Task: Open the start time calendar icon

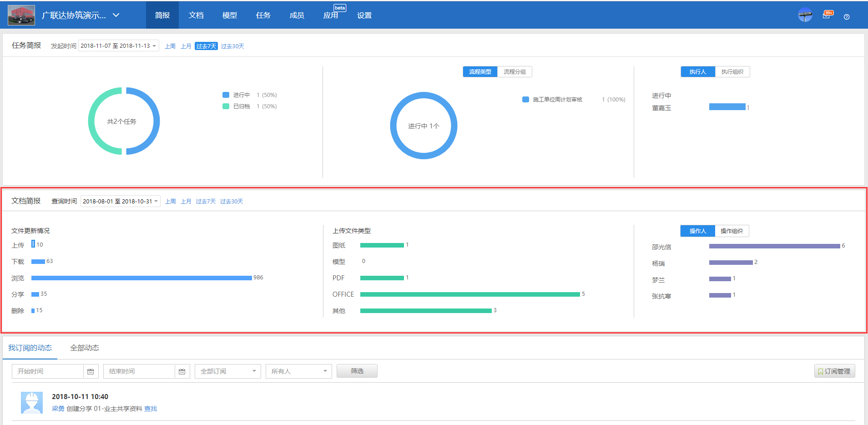Action: [91, 371]
